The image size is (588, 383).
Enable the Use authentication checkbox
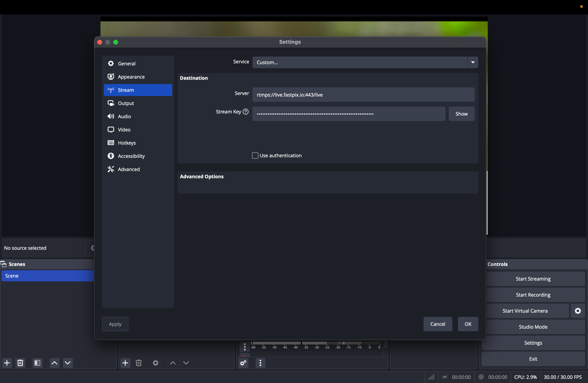pos(255,156)
